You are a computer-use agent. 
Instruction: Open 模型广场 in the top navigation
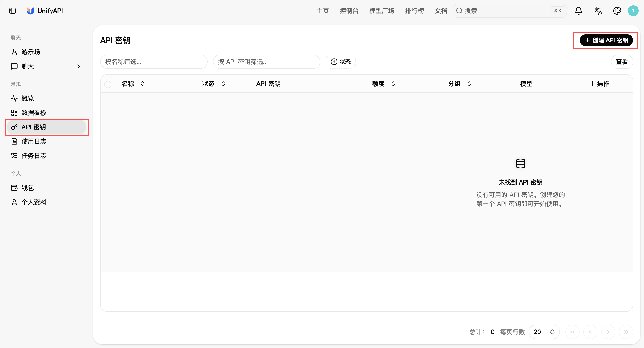382,11
